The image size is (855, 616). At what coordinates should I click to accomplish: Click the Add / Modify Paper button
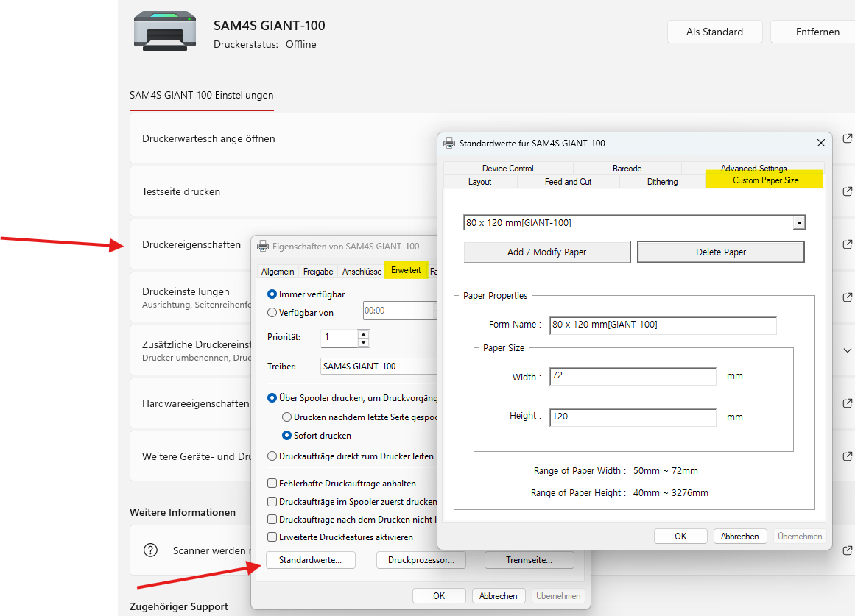pos(547,252)
